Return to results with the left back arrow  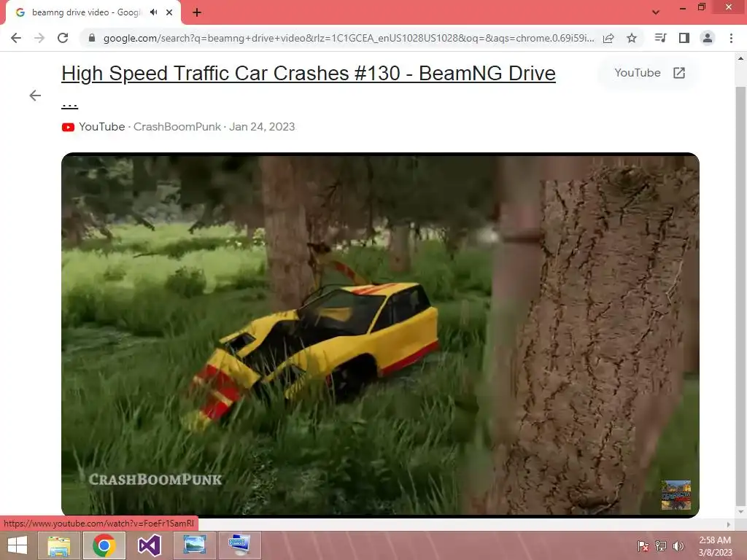[x=35, y=96]
